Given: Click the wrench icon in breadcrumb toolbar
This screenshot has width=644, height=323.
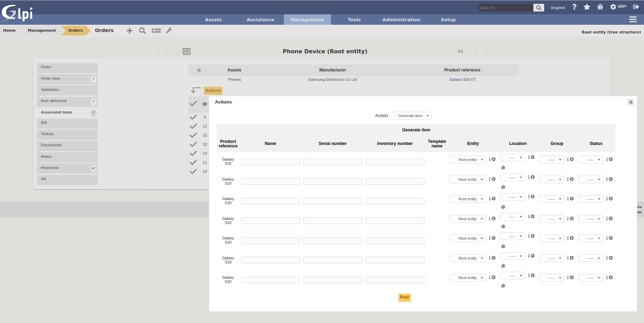Looking at the screenshot, I should (x=169, y=31).
